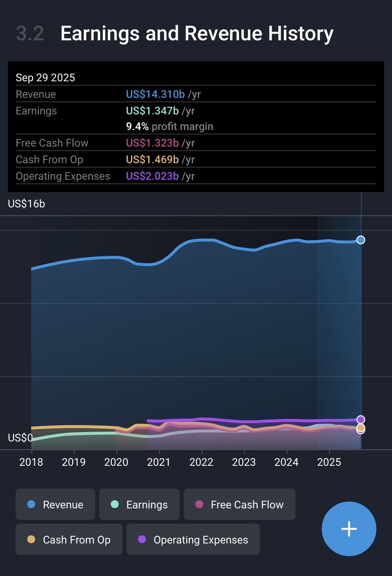Click the Earnings and Revenue History heading

tap(197, 33)
